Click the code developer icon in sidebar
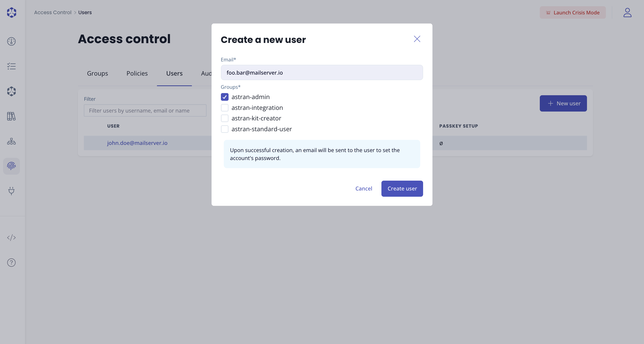The image size is (644, 344). [11, 237]
